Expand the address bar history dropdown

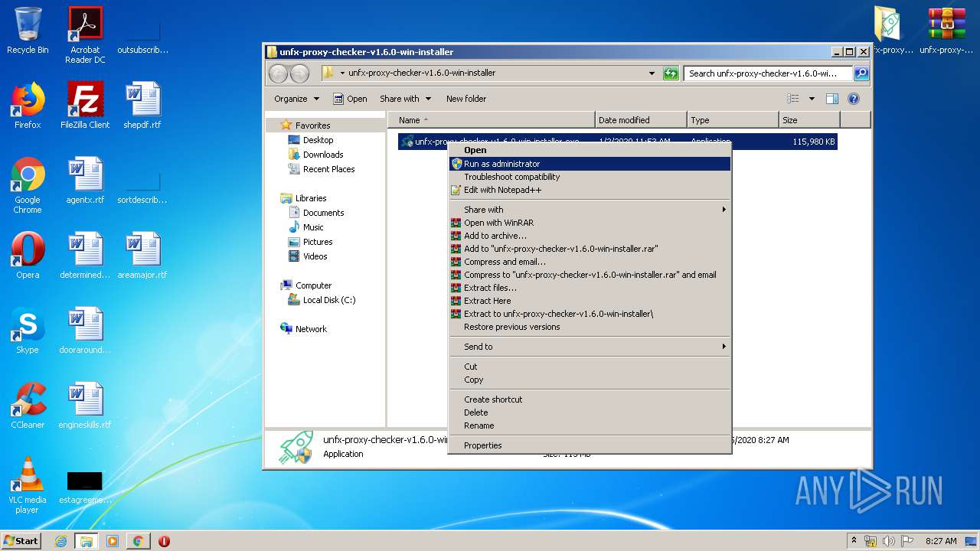tap(652, 73)
